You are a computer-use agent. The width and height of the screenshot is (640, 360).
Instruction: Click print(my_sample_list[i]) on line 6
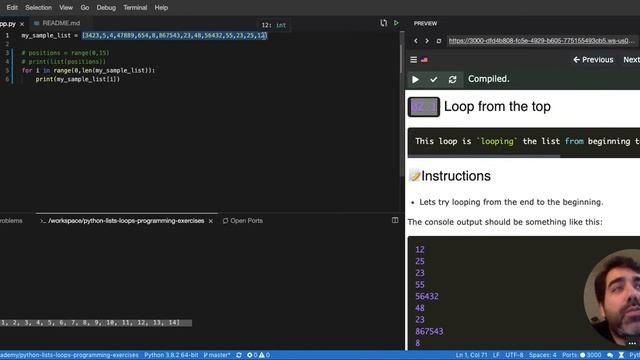coord(78,79)
